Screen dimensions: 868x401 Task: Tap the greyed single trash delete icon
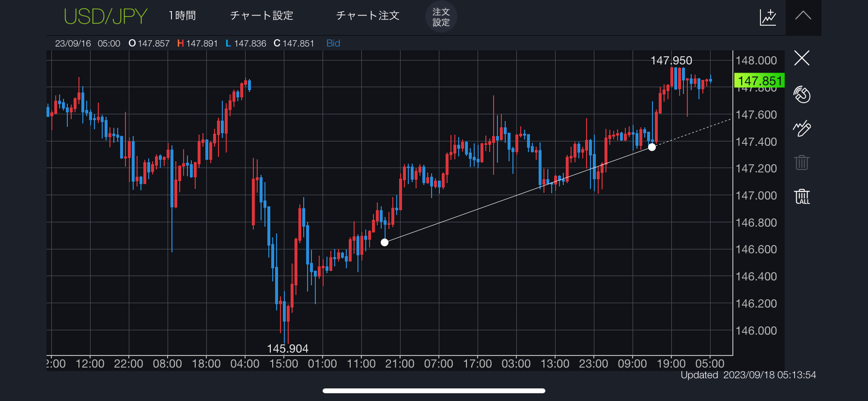(802, 162)
